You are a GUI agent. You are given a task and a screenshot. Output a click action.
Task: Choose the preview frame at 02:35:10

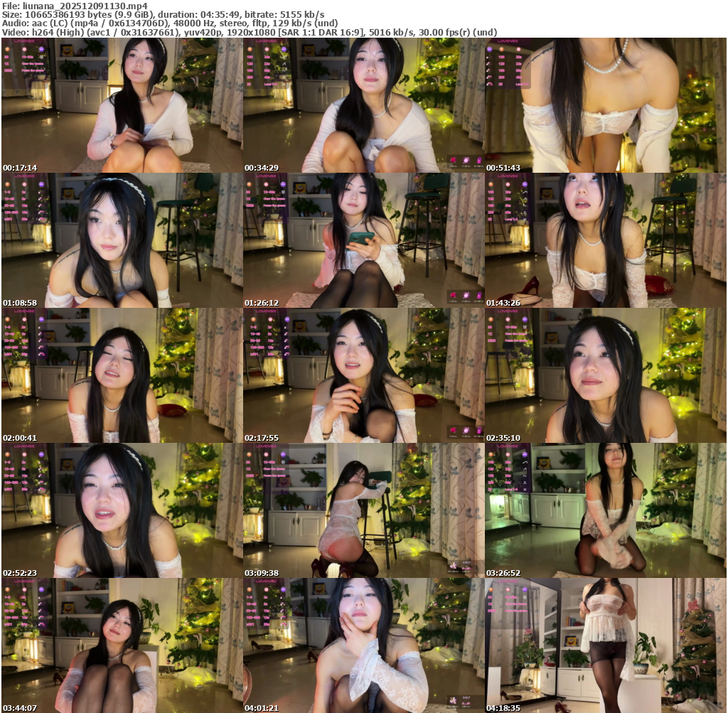(606, 375)
